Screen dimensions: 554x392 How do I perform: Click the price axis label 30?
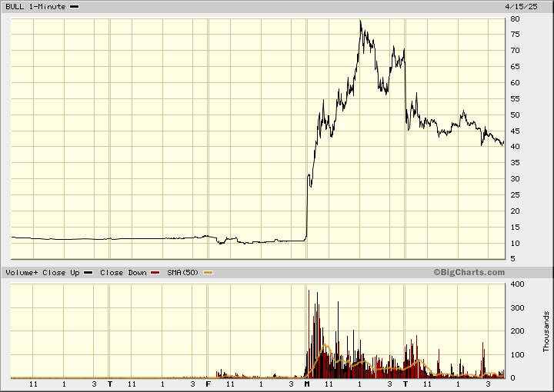[515, 179]
